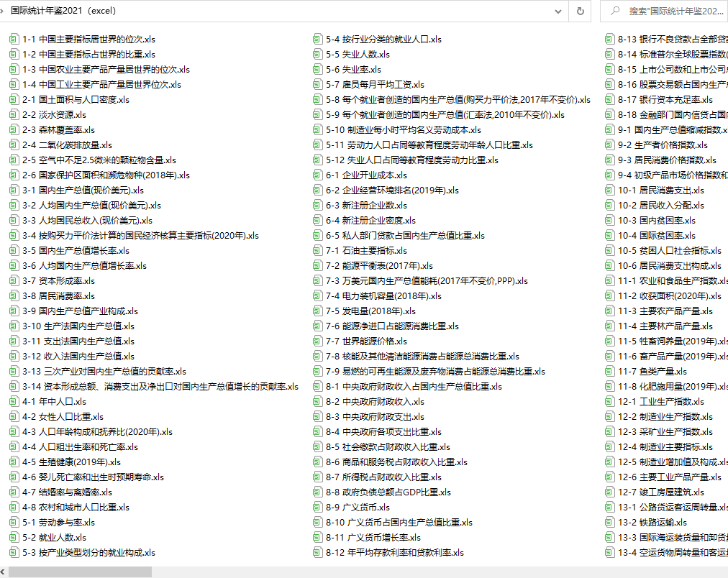Expand the breadcrumb chevron before folder name
Screen dimensions: 728x578
4,11
